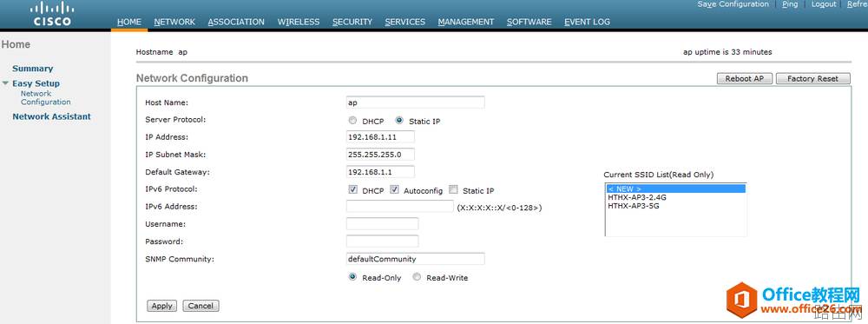868x324 pixels.
Task: Click the IPv6 Address field
Action: coord(399,207)
